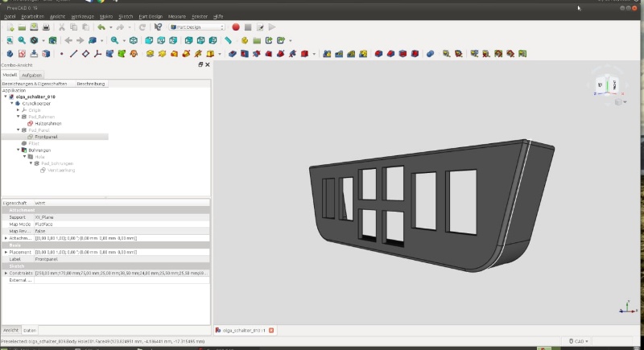Expand the Origin tree node
644x350 pixels.
pyautogui.click(x=19, y=109)
